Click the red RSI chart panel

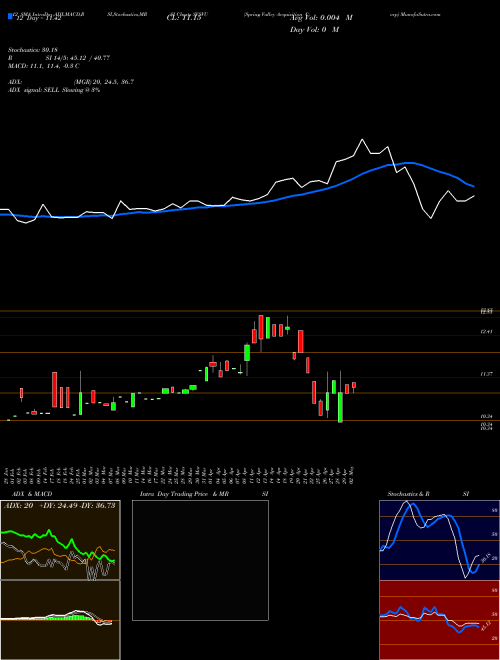pyautogui.click(x=439, y=620)
